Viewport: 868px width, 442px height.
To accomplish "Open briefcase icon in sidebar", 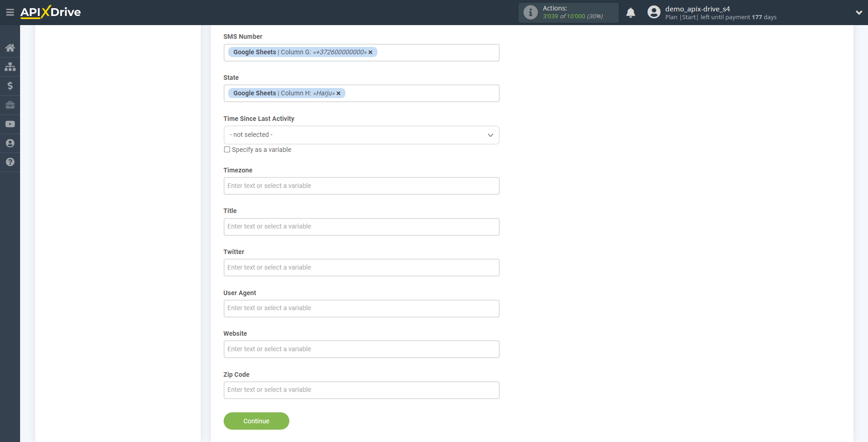I will pyautogui.click(x=10, y=105).
